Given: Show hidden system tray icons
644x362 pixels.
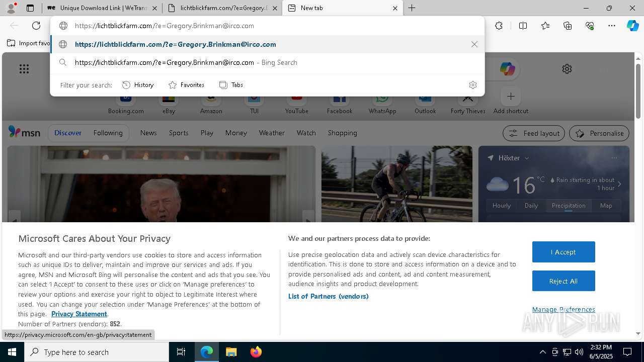Looking at the screenshot, I should click(542, 352).
